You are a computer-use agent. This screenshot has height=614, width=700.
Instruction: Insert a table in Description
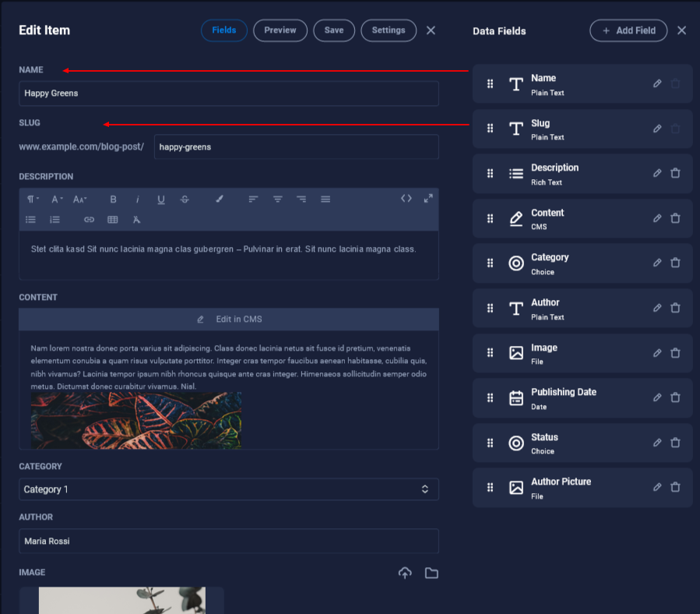(113, 220)
